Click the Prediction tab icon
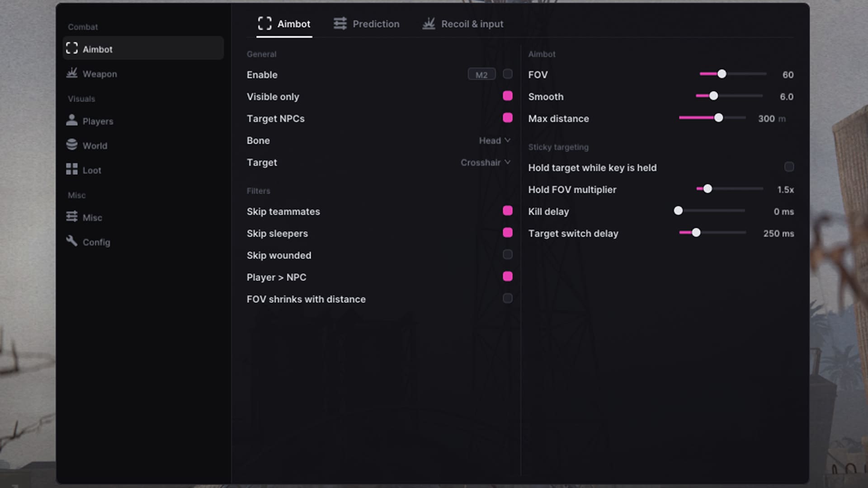 point(340,23)
